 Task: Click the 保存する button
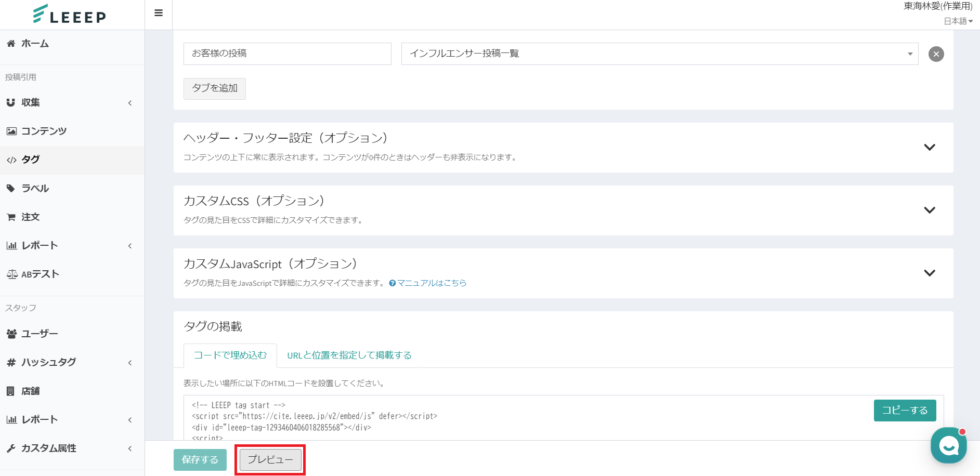(x=200, y=460)
